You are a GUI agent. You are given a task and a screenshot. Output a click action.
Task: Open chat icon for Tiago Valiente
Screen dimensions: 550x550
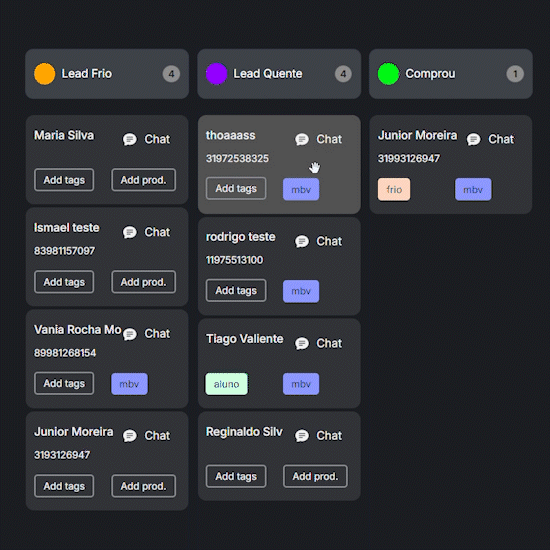[302, 343]
